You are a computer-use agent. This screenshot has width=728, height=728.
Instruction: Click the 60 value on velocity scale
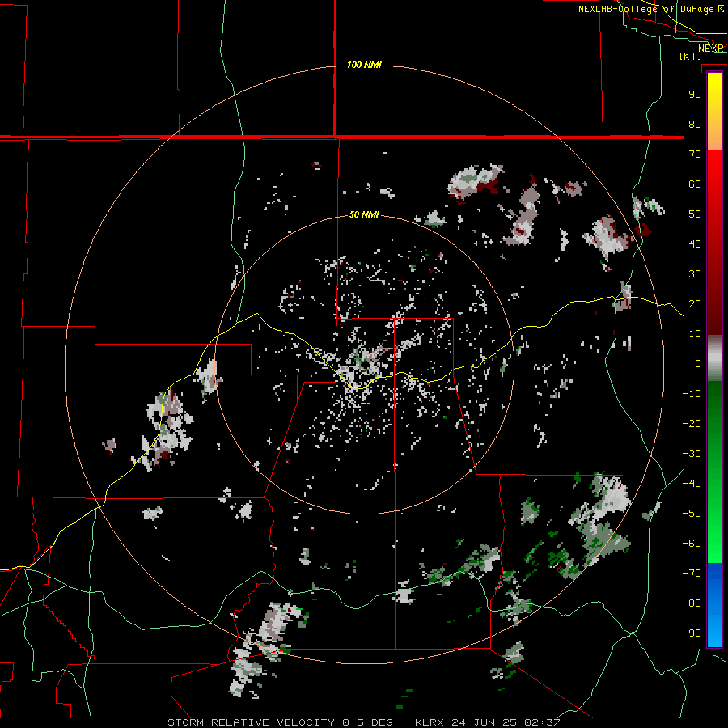[x=695, y=184]
